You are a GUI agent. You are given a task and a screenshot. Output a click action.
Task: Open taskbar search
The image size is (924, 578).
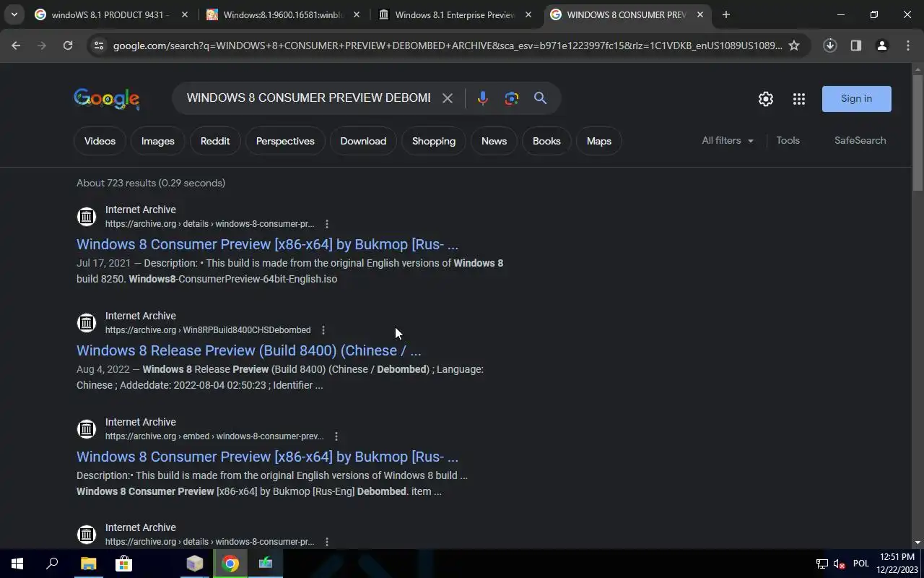click(x=52, y=564)
